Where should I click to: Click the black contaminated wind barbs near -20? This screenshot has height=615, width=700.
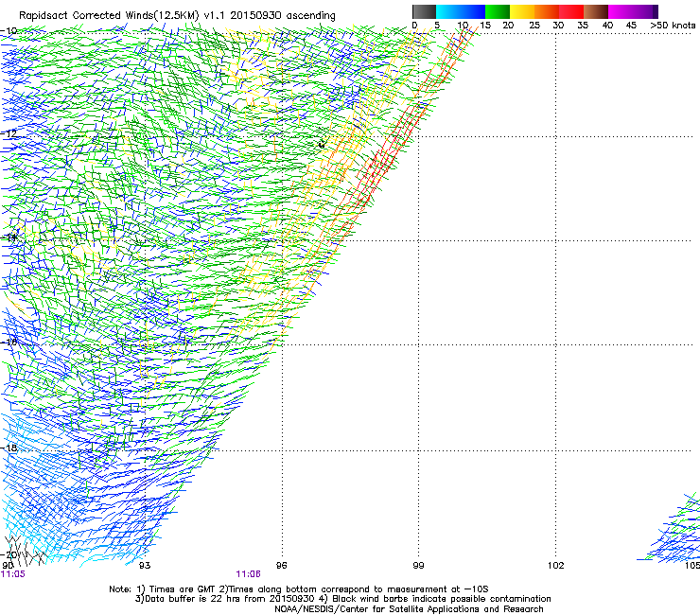tap(26, 551)
